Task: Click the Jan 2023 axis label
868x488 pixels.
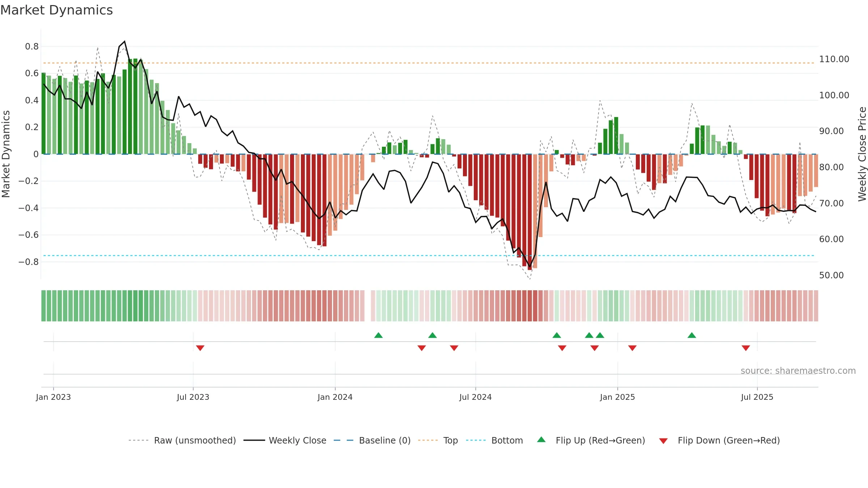Action: coord(54,397)
